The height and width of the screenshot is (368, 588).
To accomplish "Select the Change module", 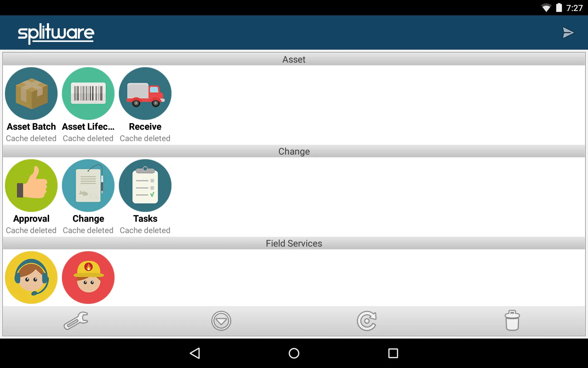I will (88, 185).
